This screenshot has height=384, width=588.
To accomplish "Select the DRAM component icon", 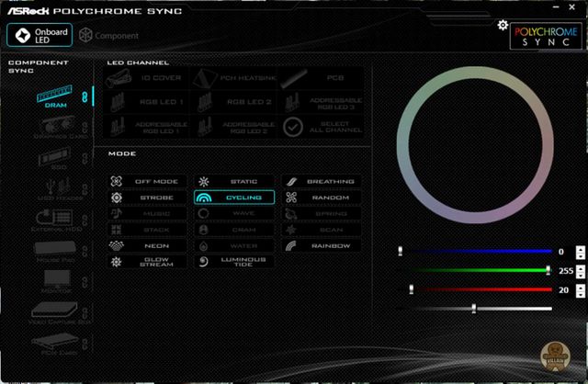I will pos(56,96).
